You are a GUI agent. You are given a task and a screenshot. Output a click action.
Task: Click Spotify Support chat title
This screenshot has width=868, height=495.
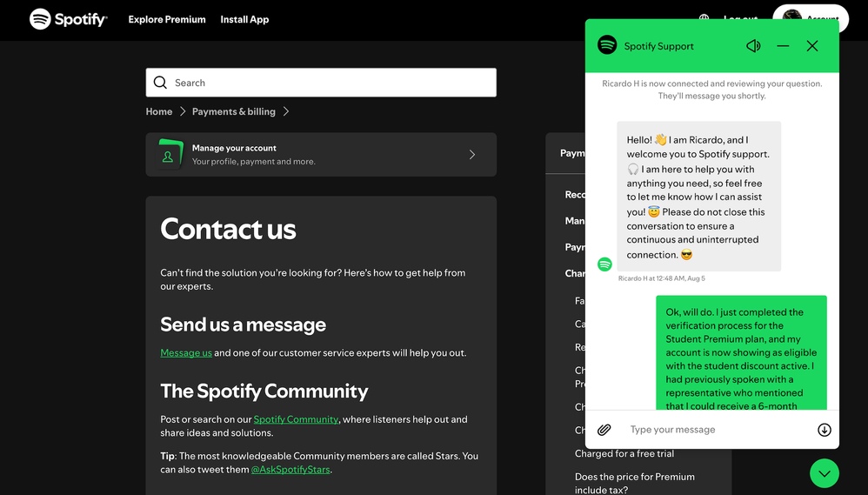(658, 46)
